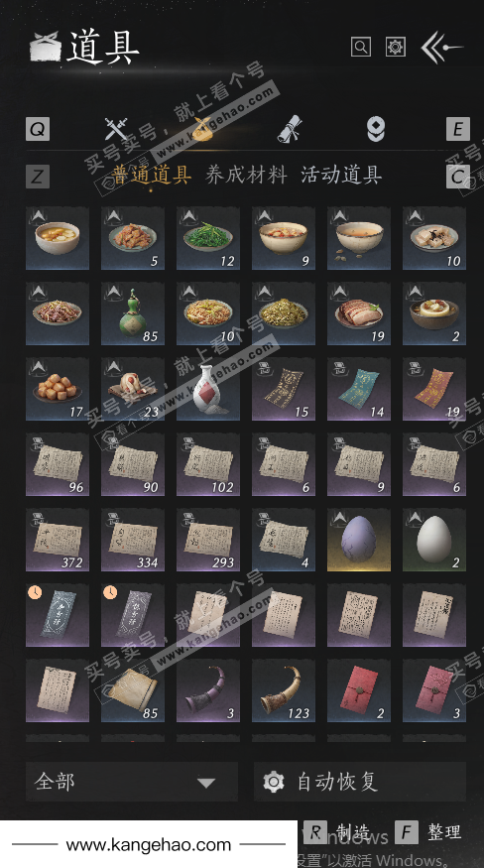The width and height of the screenshot is (484, 868).
Task: Select the 普通道具 tab
Action: point(152,175)
